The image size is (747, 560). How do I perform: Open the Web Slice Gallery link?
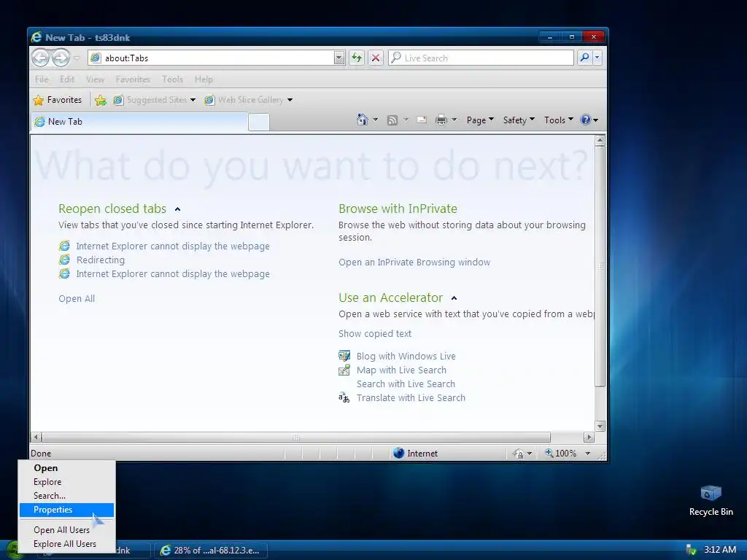[x=244, y=100]
